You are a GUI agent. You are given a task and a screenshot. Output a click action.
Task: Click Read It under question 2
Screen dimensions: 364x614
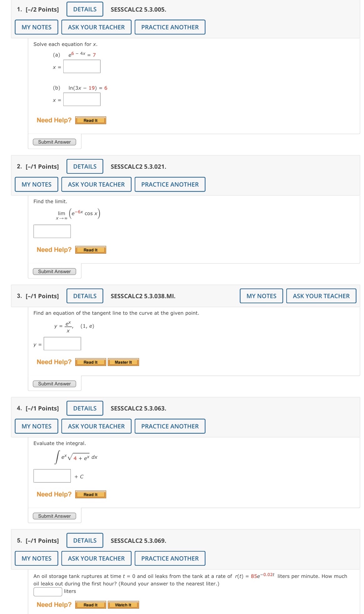click(x=90, y=250)
